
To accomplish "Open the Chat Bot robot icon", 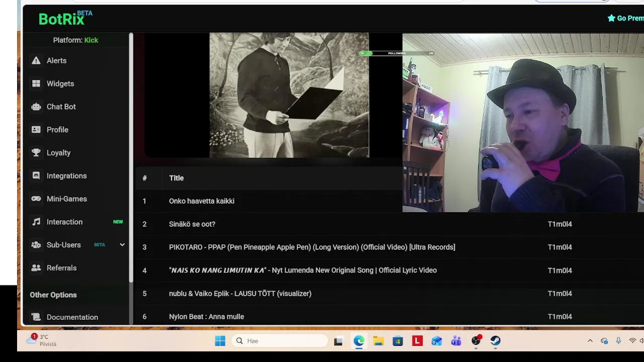I will click(x=36, y=107).
